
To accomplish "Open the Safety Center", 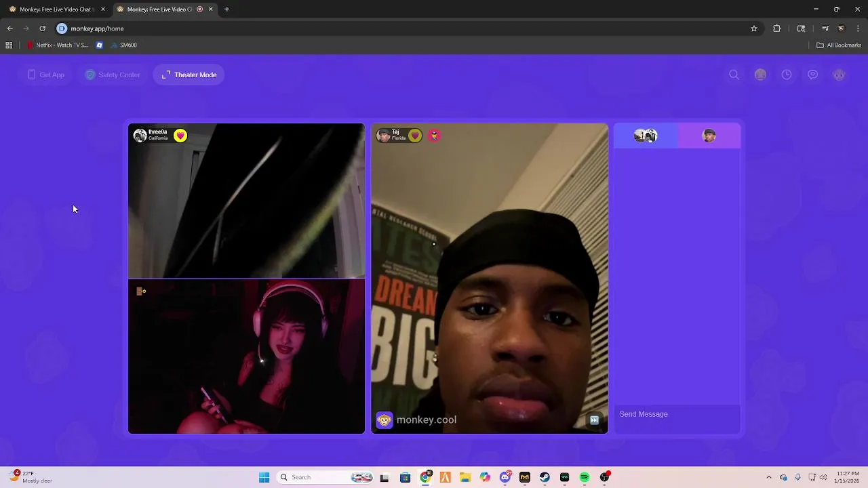I will pos(113,75).
